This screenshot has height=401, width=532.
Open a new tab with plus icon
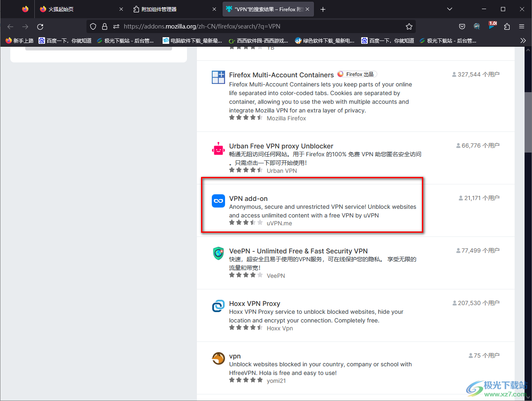coord(323,9)
